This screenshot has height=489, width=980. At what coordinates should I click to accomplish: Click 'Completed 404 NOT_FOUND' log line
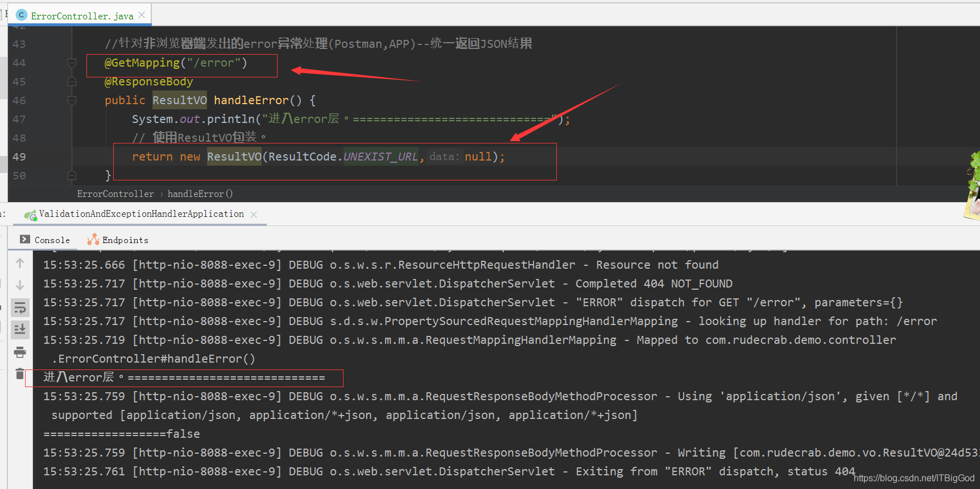pos(387,283)
